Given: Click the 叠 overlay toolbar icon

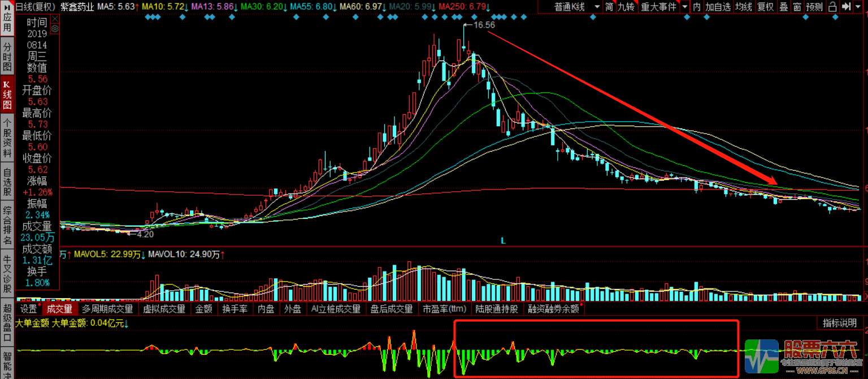Looking at the screenshot, I should click(x=784, y=7).
